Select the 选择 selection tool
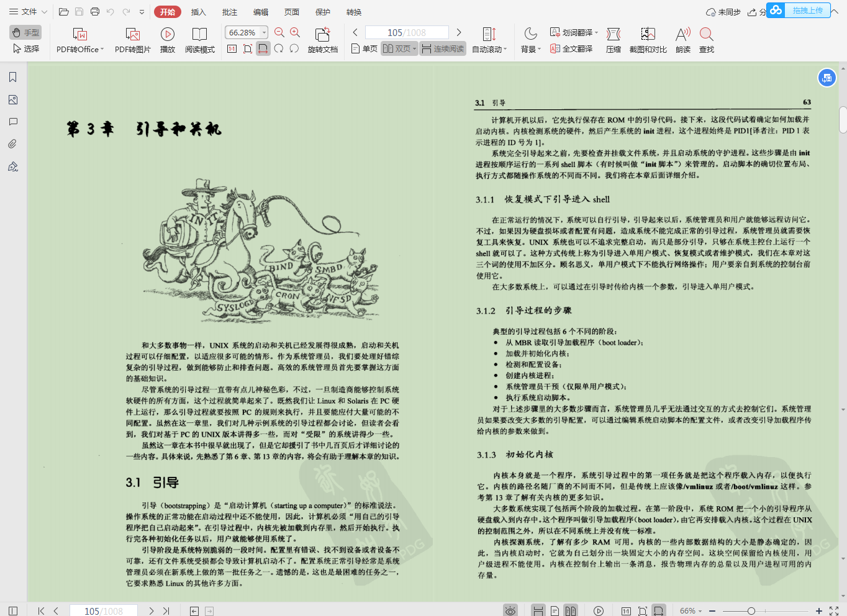 pyautogui.click(x=25, y=48)
